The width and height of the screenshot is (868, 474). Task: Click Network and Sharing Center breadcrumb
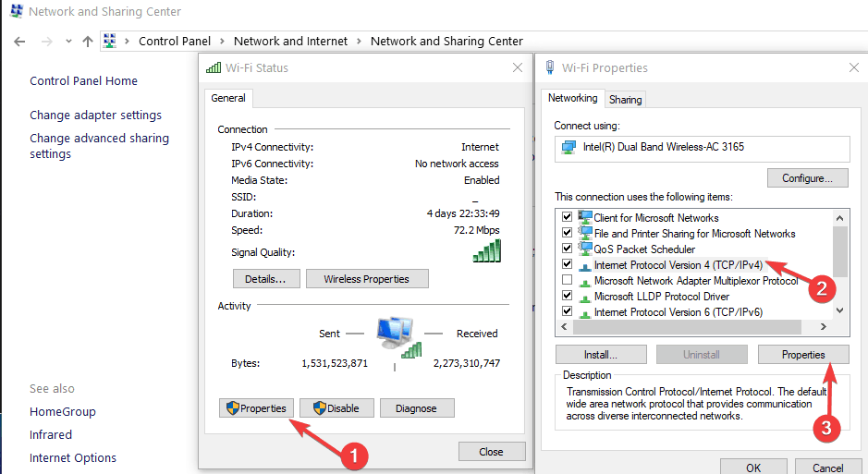[446, 41]
